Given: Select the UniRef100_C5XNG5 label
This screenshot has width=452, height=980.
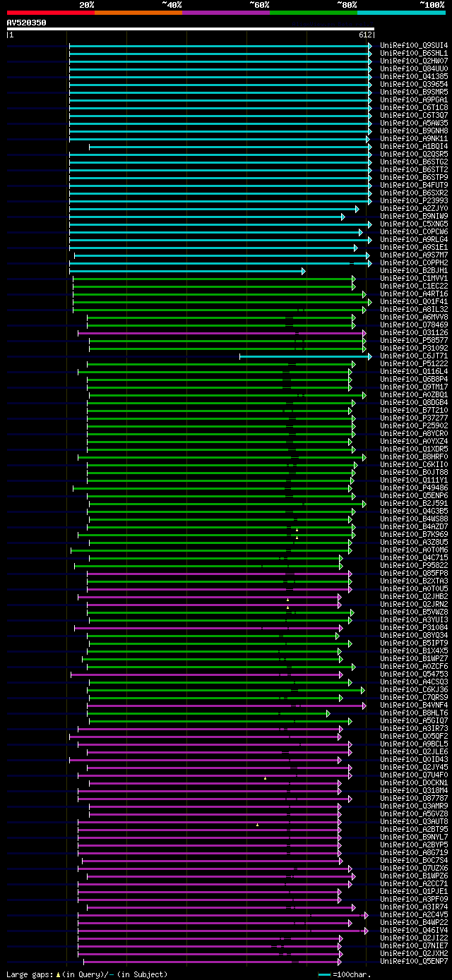Looking at the screenshot, I should 414,224.
